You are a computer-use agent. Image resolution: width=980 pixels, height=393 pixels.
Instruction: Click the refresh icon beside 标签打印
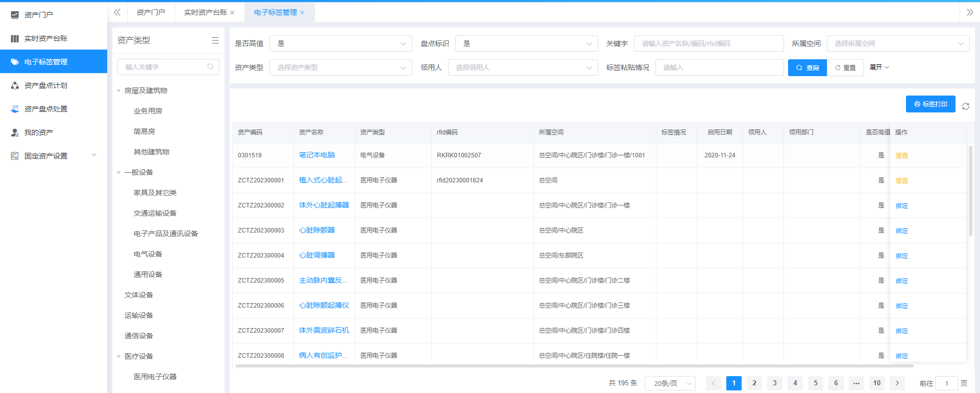(x=965, y=106)
